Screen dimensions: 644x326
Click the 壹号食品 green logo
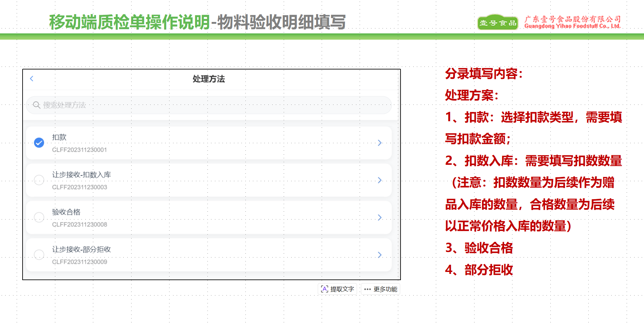pos(497,22)
